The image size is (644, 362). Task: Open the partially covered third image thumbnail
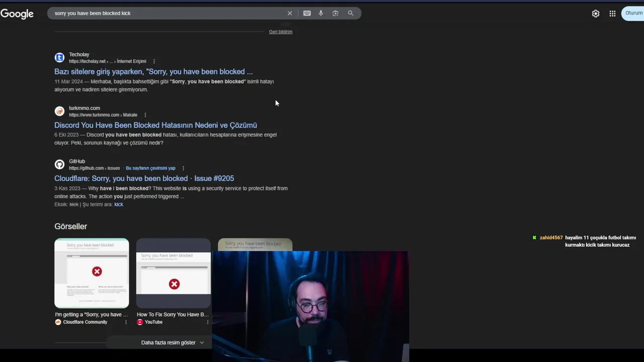click(255, 244)
